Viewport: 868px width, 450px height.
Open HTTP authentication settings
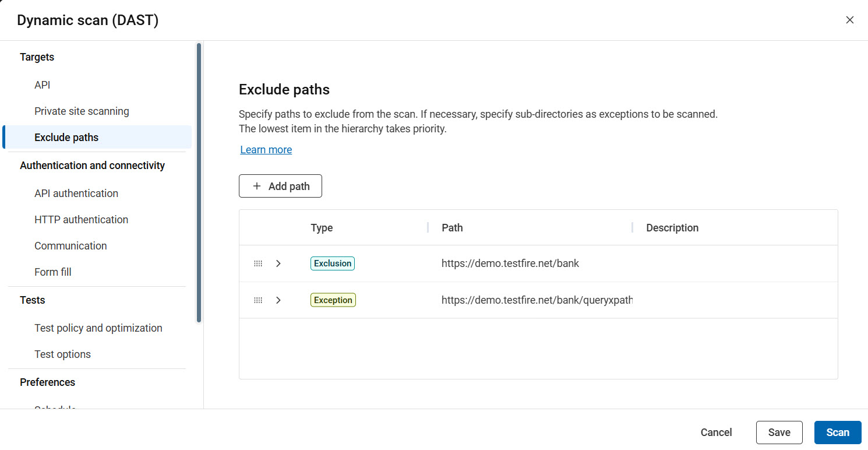[x=81, y=220]
